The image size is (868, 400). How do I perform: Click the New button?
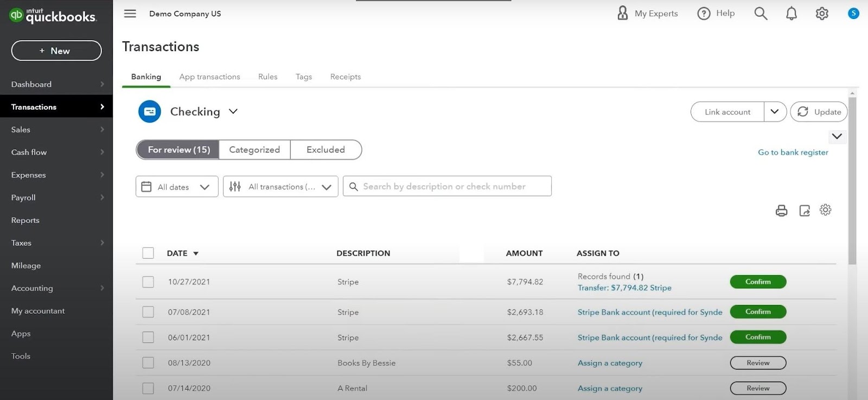pos(56,50)
